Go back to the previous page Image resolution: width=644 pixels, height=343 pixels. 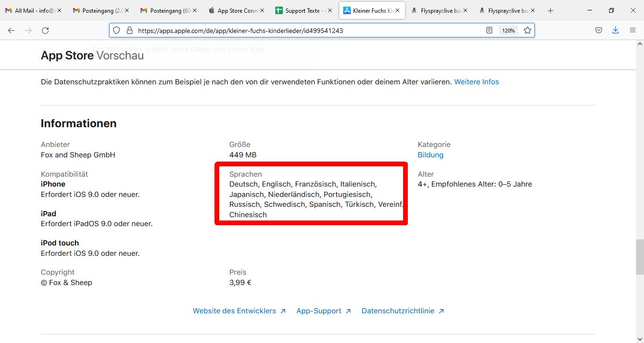pyautogui.click(x=11, y=30)
